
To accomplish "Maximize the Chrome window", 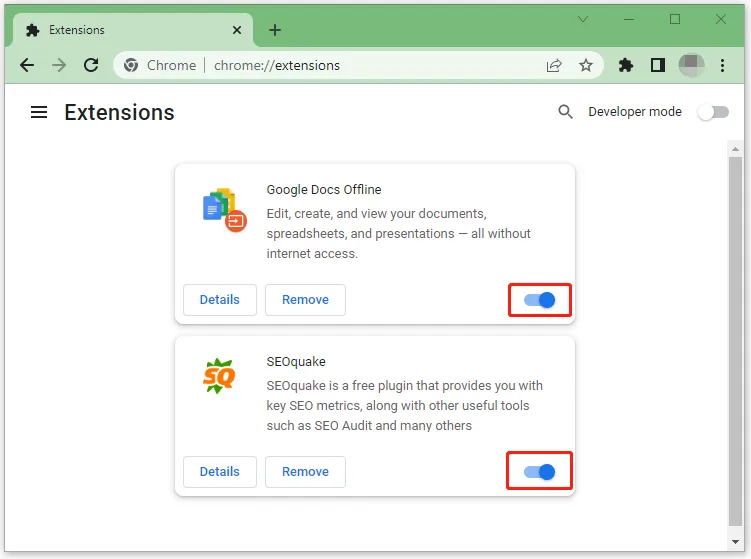I will point(675,19).
